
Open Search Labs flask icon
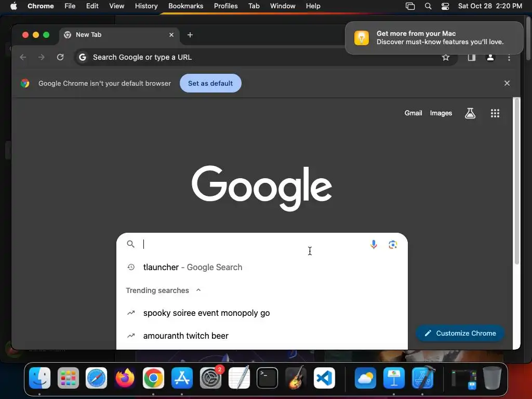coord(470,113)
